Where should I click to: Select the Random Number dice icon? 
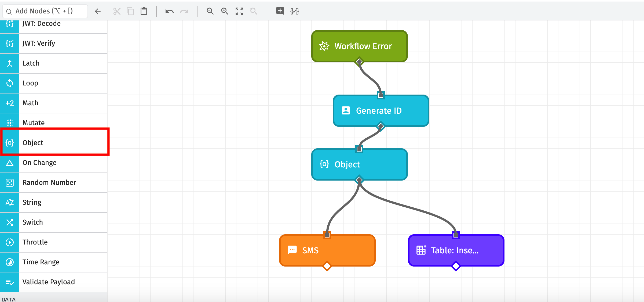(10, 182)
